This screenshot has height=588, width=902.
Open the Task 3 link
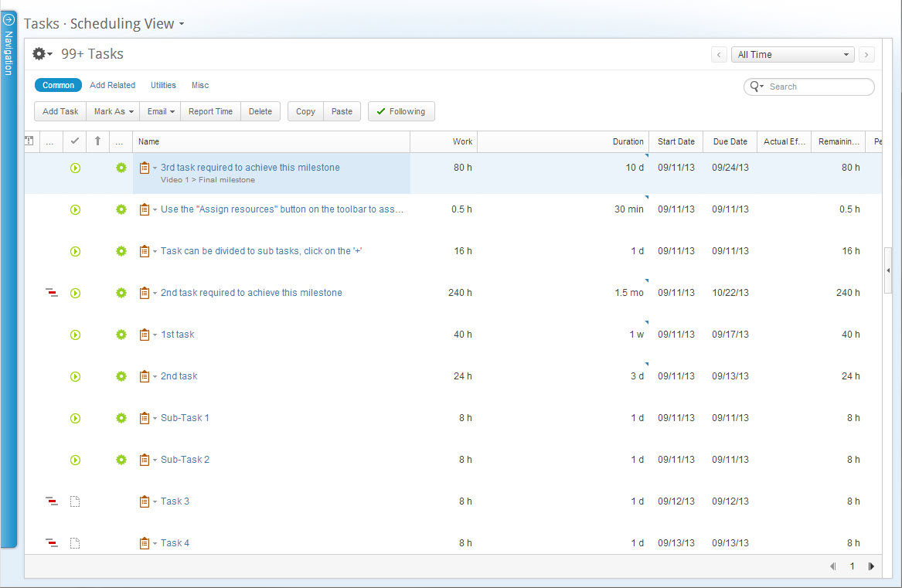[175, 501]
